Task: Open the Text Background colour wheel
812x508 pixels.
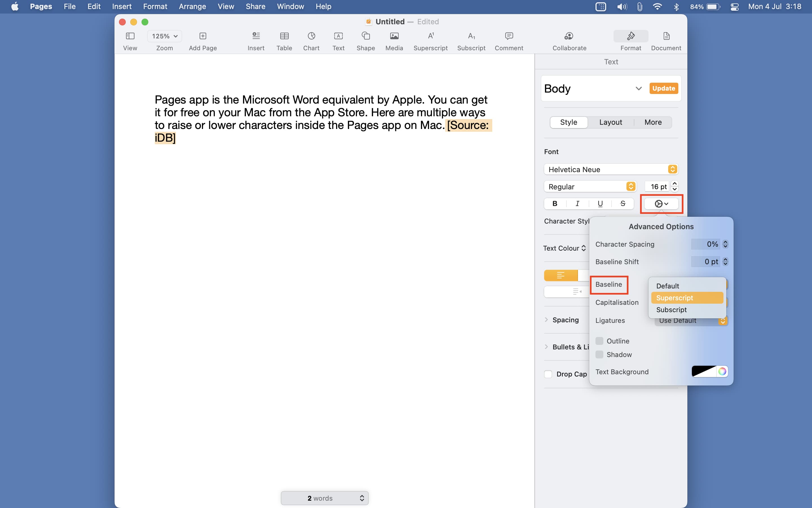Action: (x=722, y=371)
